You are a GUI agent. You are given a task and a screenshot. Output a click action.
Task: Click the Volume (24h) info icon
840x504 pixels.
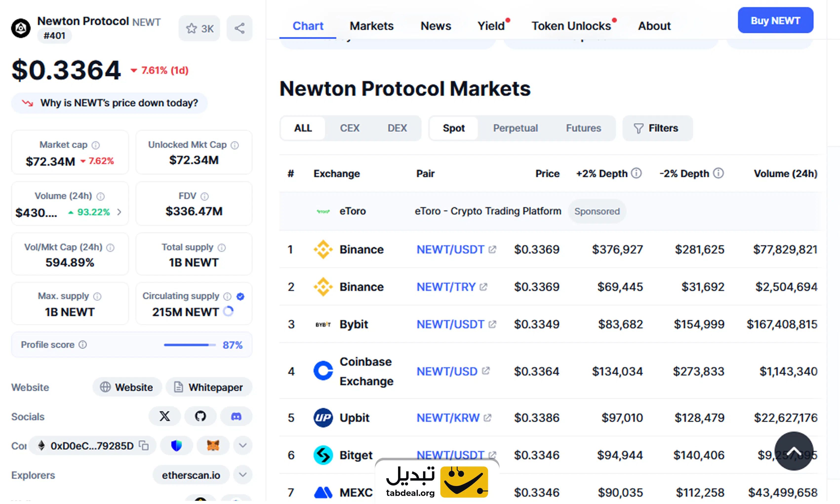point(100,196)
